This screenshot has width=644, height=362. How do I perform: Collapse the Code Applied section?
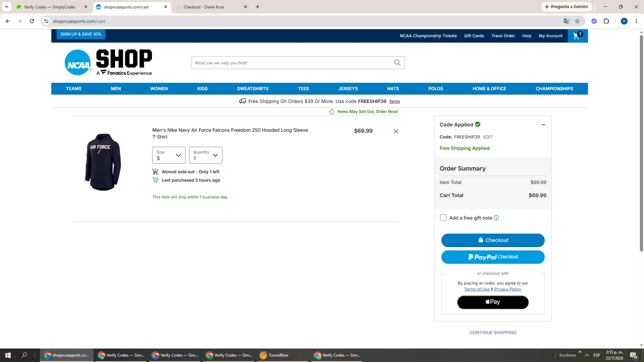(543, 125)
